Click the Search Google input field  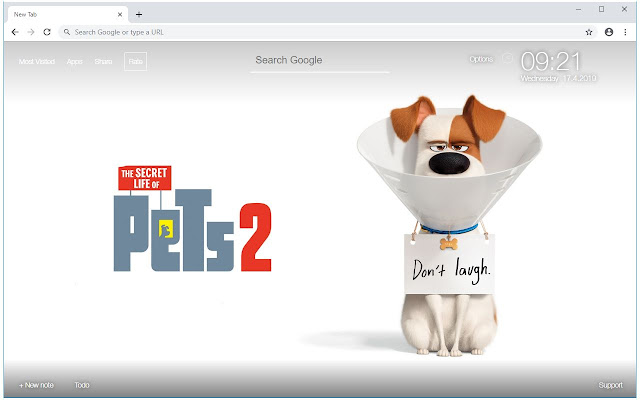320,60
